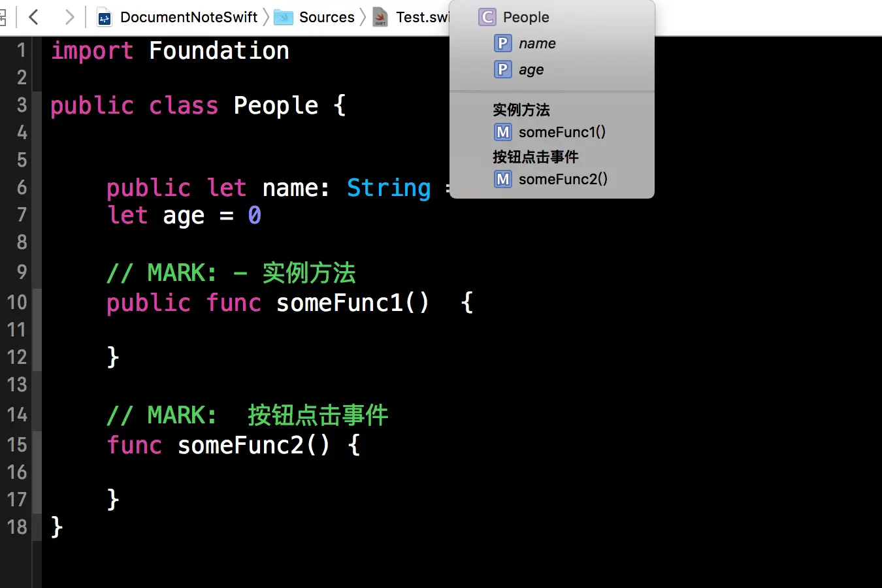This screenshot has width=882, height=588.
Task: Open the Test.swift breadcrumb menu
Action: tap(422, 17)
